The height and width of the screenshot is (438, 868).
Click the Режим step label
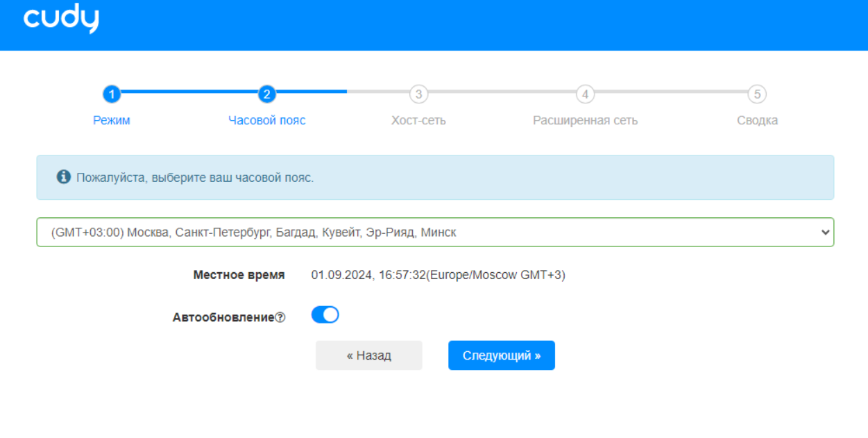tap(112, 120)
